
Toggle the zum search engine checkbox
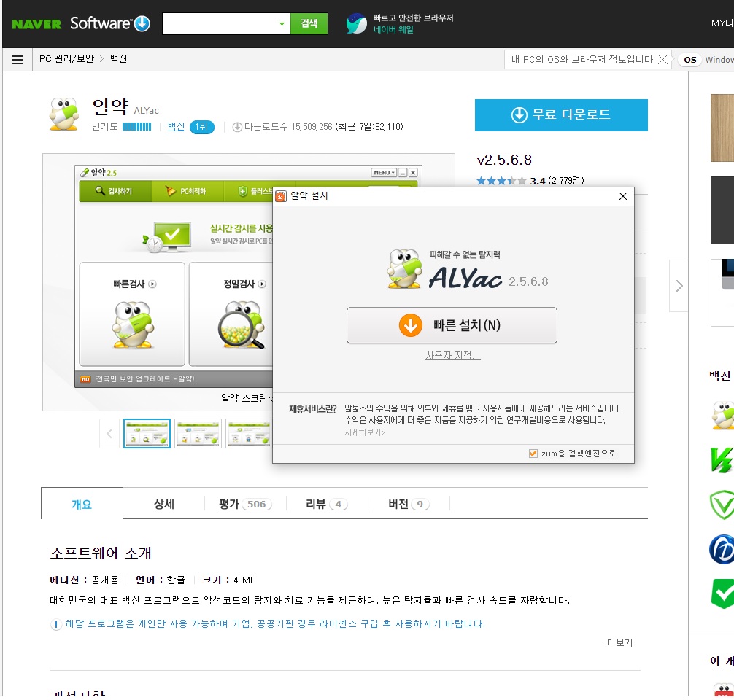[x=533, y=454]
